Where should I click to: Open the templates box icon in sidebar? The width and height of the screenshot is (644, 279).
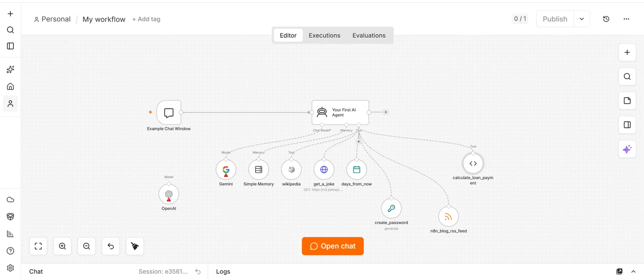click(10, 217)
